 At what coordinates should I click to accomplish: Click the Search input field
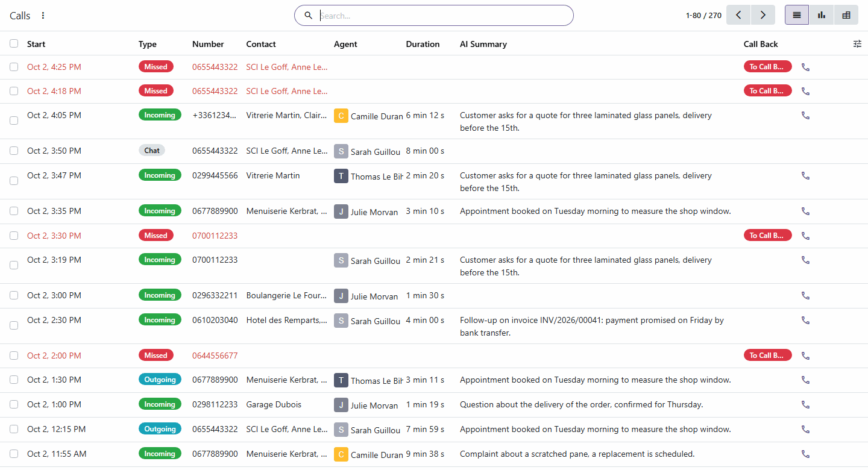point(443,16)
